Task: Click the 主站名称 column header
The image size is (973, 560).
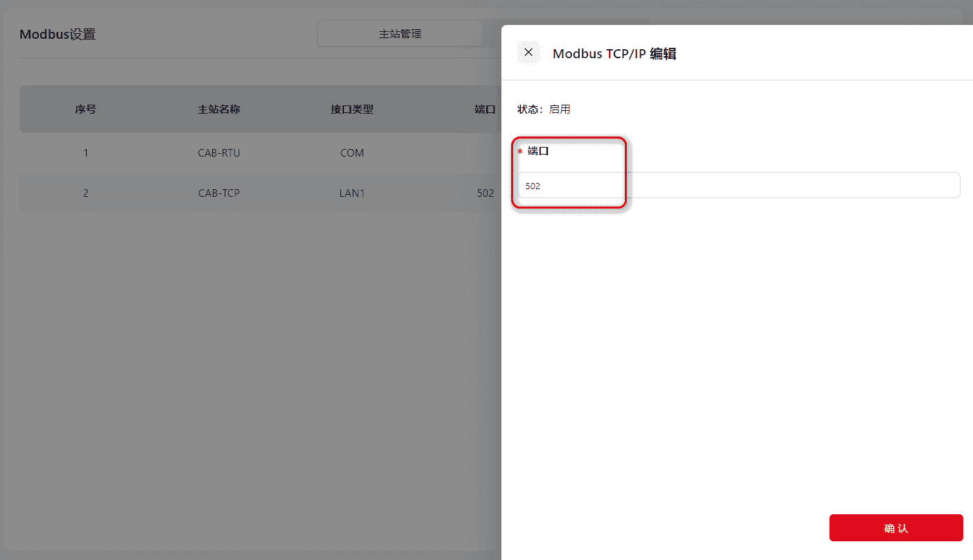Action: click(x=219, y=110)
